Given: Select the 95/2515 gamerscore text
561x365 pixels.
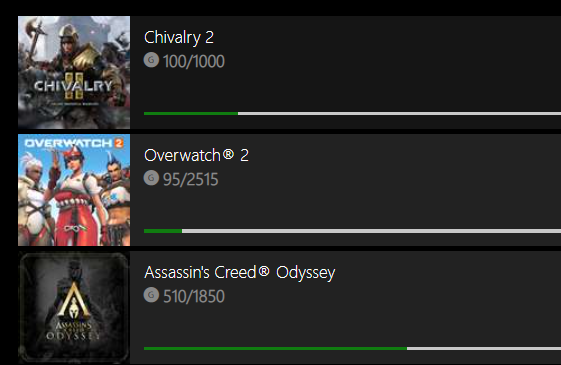Looking at the screenshot, I should click(x=190, y=179).
